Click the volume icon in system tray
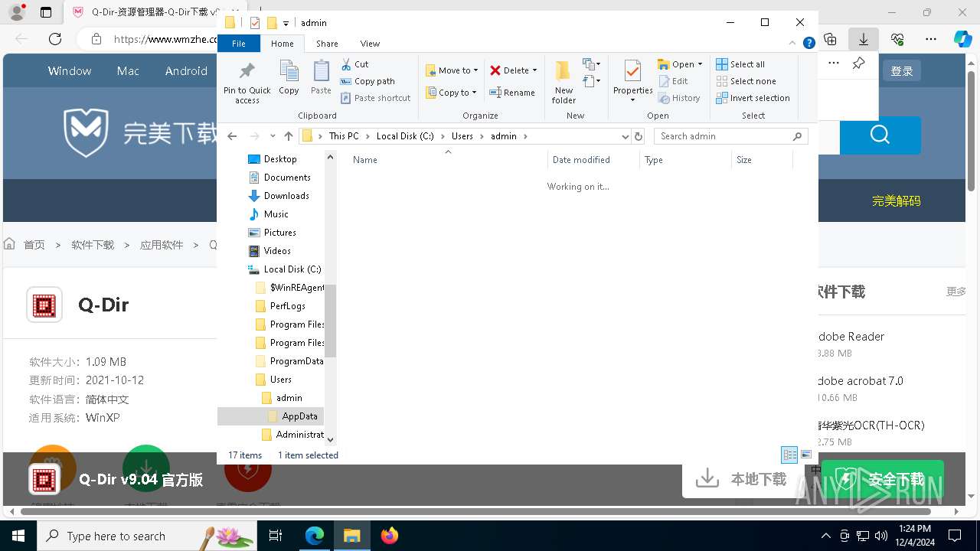Image resolution: width=980 pixels, height=551 pixels. pos(880,536)
